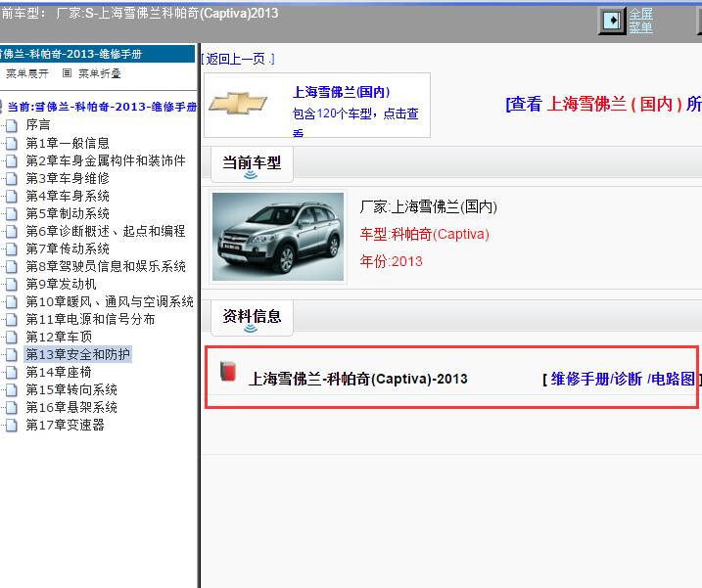This screenshot has width=702, height=588.
Task: Open 第4章车身系统
Action: click(68, 196)
